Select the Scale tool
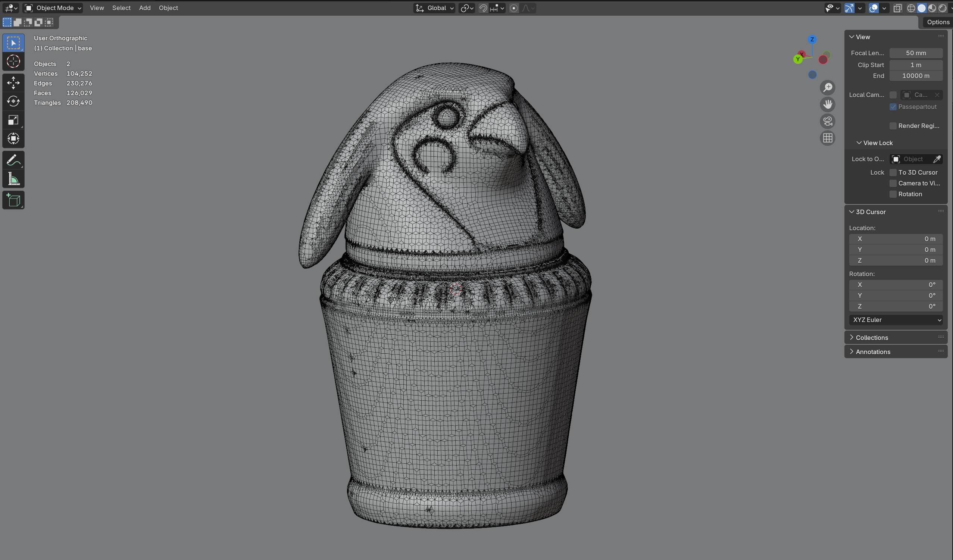Screen dimensions: 953x560 click(13, 120)
